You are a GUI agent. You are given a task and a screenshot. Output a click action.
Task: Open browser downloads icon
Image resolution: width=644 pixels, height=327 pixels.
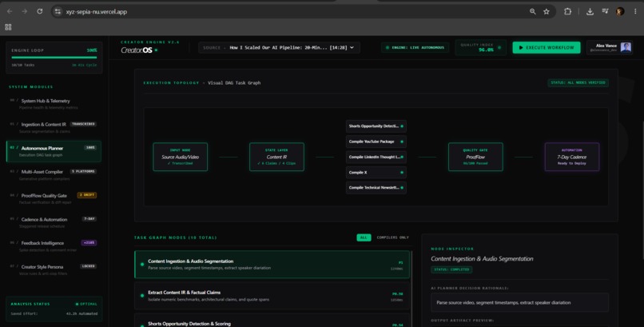tap(590, 11)
